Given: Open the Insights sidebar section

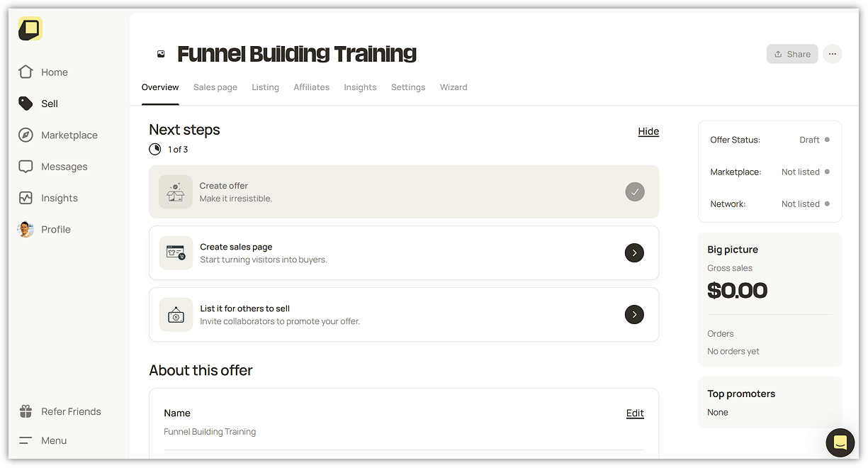Looking at the screenshot, I should [60, 198].
